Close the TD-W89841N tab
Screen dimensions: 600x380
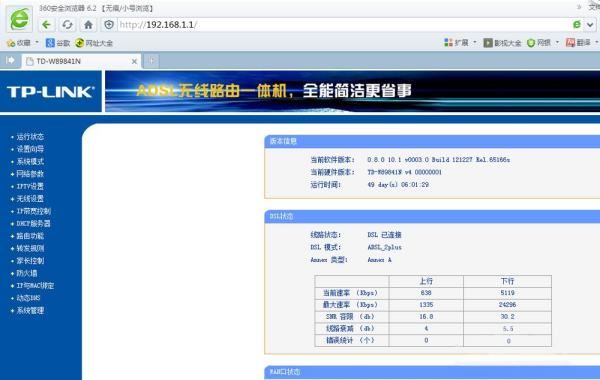134,61
